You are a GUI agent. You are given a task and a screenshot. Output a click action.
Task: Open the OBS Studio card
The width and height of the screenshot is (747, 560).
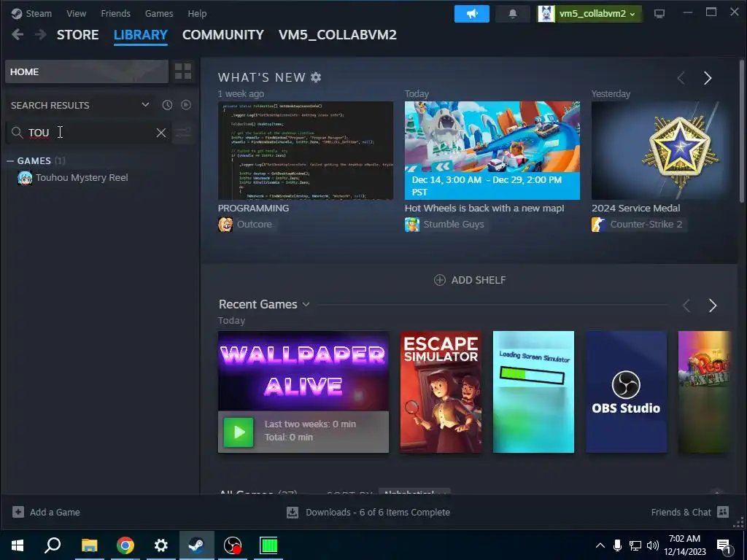point(627,392)
